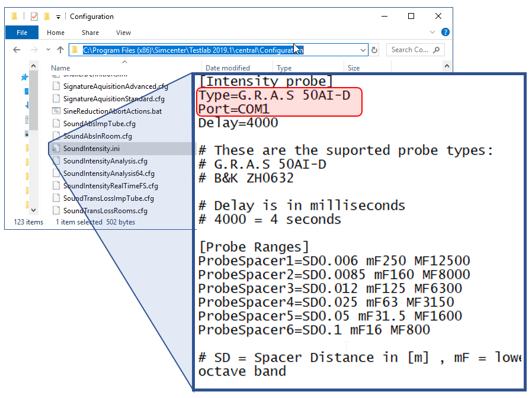
Task: Select the SoundTransLossImpTube.cfg file name
Action: (108, 198)
